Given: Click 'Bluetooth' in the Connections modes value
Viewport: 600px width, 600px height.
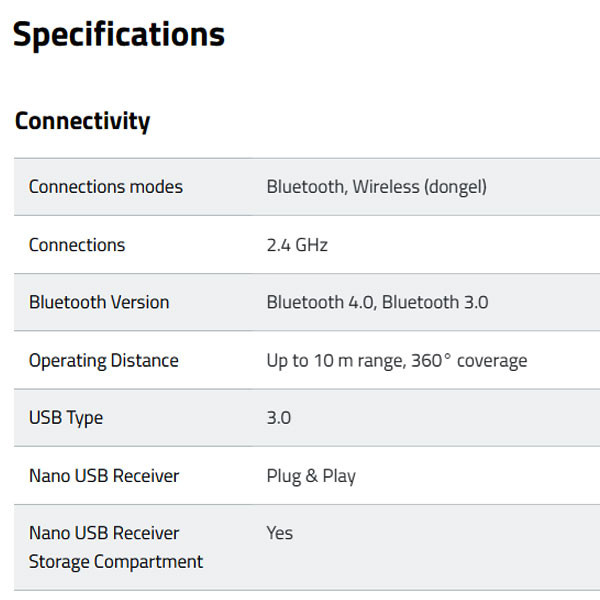Looking at the screenshot, I should [304, 187].
